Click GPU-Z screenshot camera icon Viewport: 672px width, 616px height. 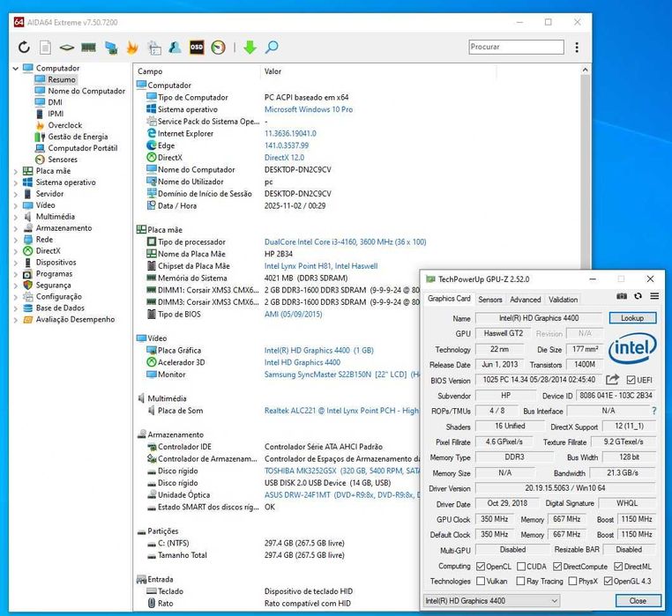[x=622, y=296]
